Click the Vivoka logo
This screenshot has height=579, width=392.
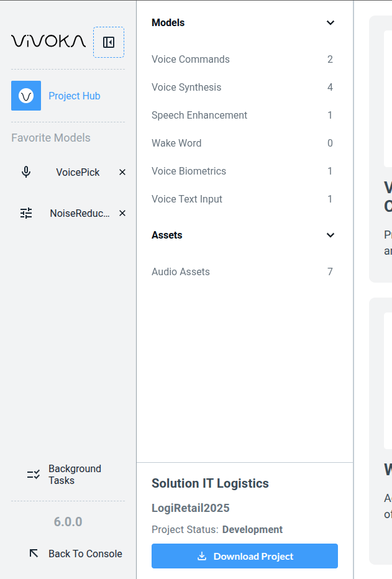point(48,42)
